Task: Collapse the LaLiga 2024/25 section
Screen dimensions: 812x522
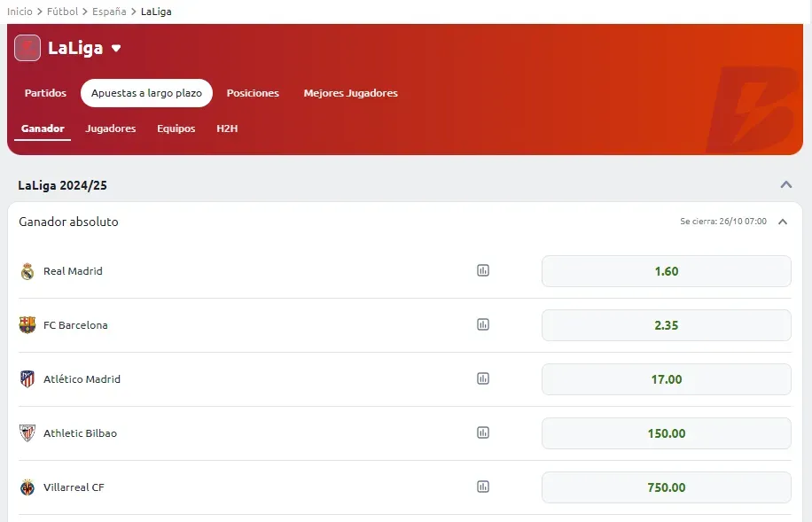Action: coord(786,185)
